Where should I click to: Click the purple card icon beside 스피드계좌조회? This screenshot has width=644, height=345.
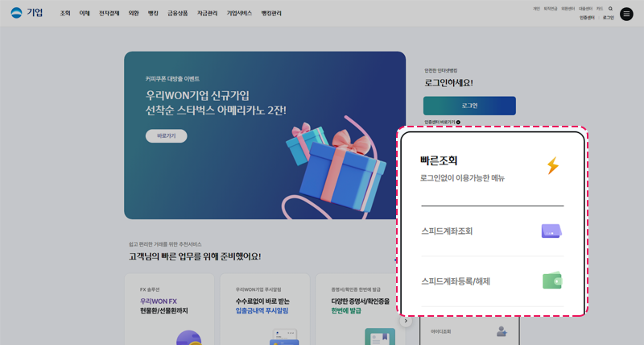click(551, 231)
